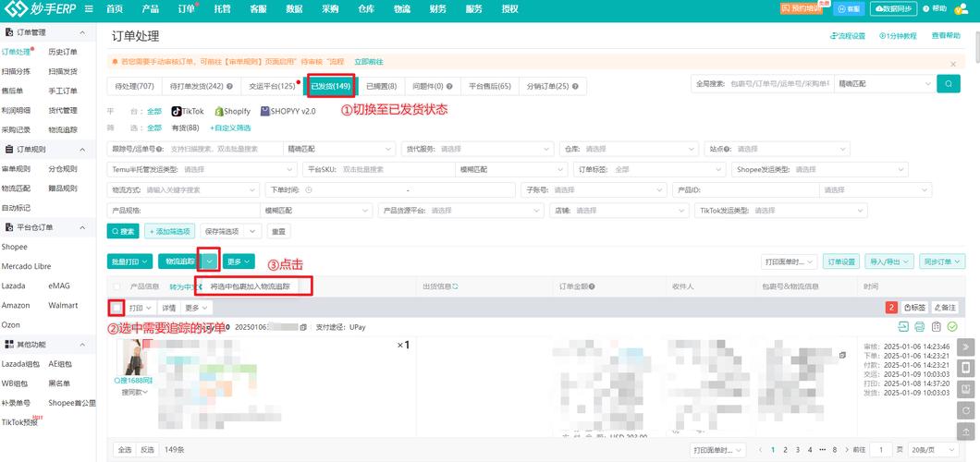
Task: Go to page 2 in pagination
Action: coord(785,449)
